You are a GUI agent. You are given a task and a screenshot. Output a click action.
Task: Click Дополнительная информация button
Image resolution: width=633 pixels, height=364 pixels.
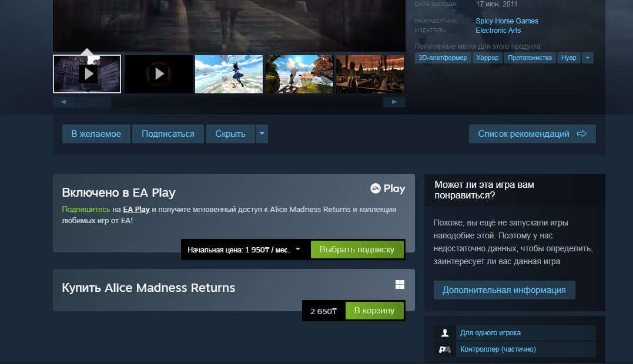[x=504, y=290]
